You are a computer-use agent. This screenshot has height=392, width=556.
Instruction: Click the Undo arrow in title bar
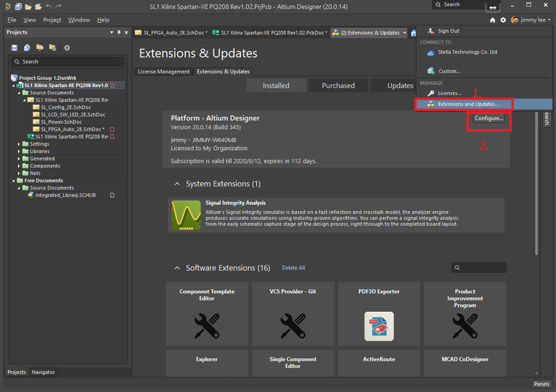[49, 7]
